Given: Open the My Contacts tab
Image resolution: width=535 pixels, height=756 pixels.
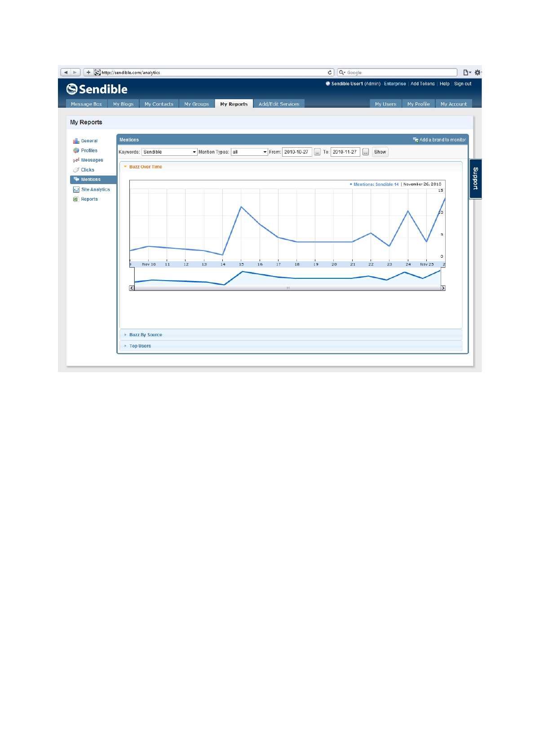Looking at the screenshot, I should 159,104.
